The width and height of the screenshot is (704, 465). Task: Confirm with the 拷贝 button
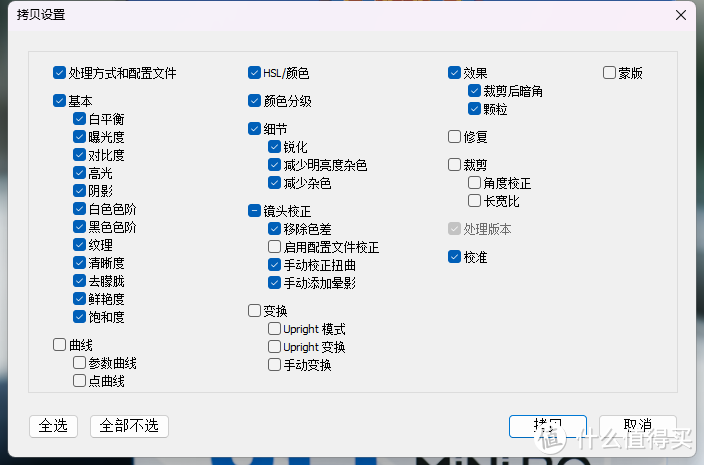(548, 426)
